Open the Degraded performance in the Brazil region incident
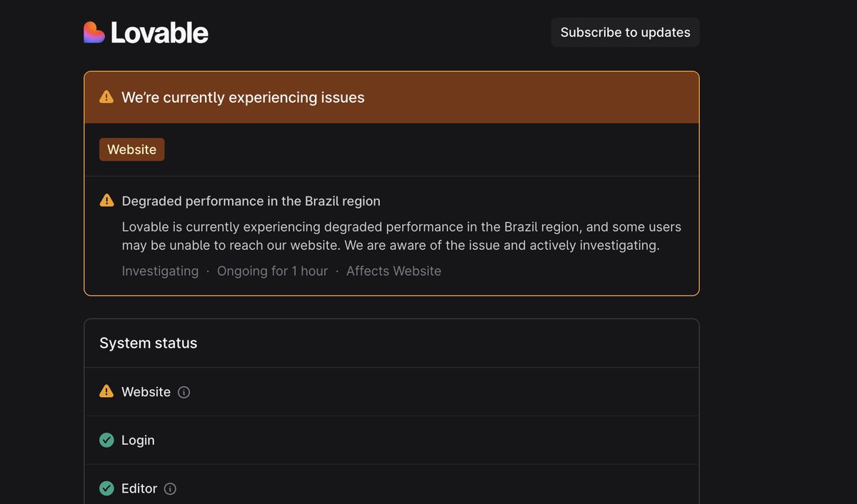This screenshot has height=504, width=857. pyautogui.click(x=251, y=201)
